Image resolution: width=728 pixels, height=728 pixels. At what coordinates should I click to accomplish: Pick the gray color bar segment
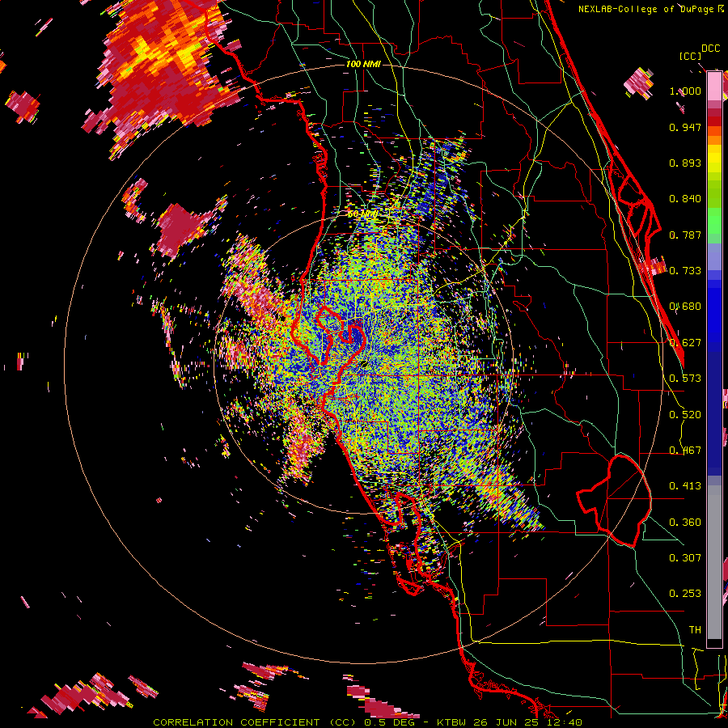pyautogui.click(x=714, y=562)
